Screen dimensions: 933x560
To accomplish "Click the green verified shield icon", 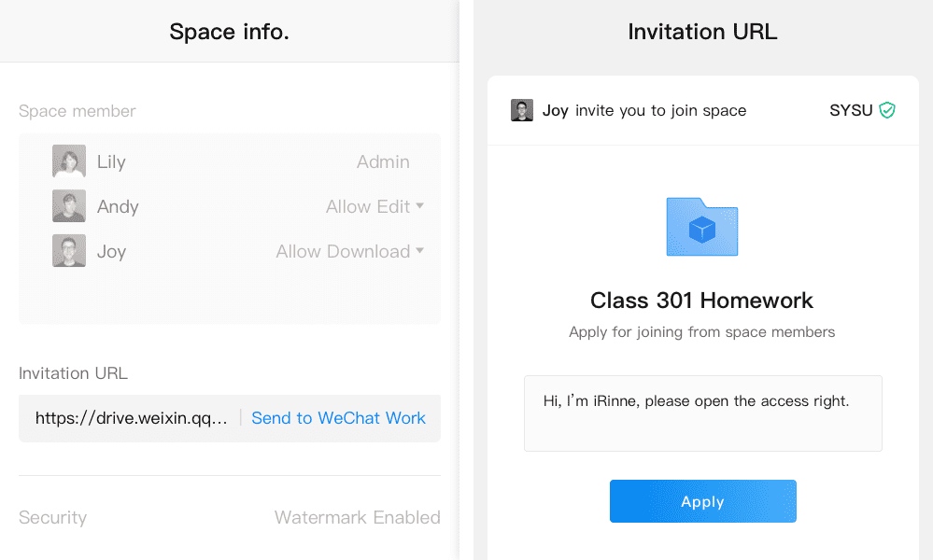I will (887, 110).
